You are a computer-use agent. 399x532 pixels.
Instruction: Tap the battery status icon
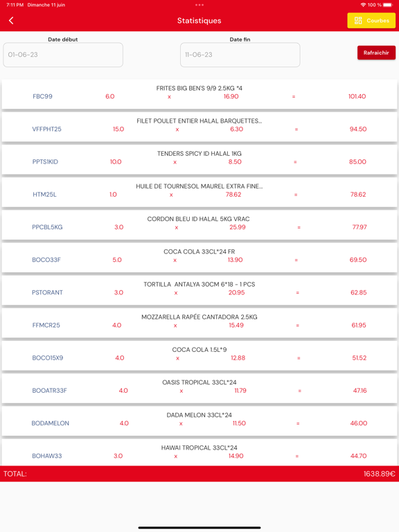pos(388,5)
